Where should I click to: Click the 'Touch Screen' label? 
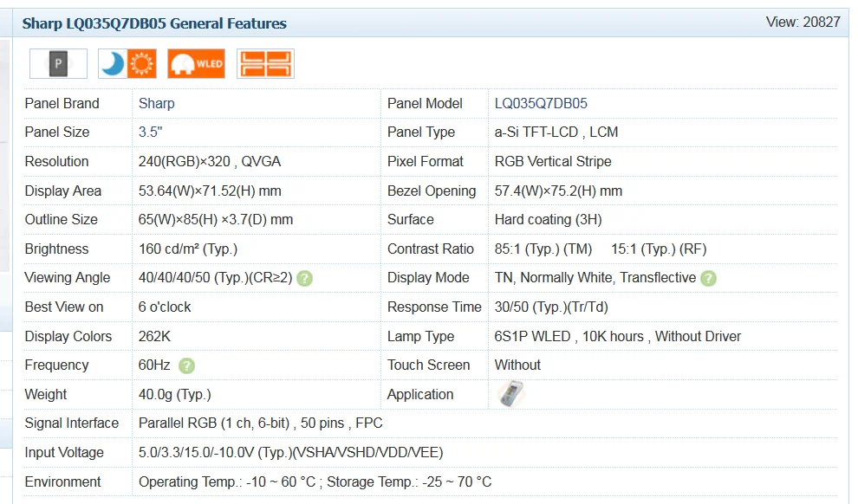tap(428, 365)
